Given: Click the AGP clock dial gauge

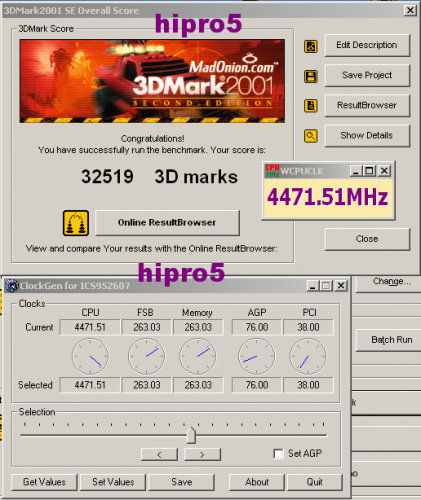Looking at the screenshot, I should [x=257, y=356].
